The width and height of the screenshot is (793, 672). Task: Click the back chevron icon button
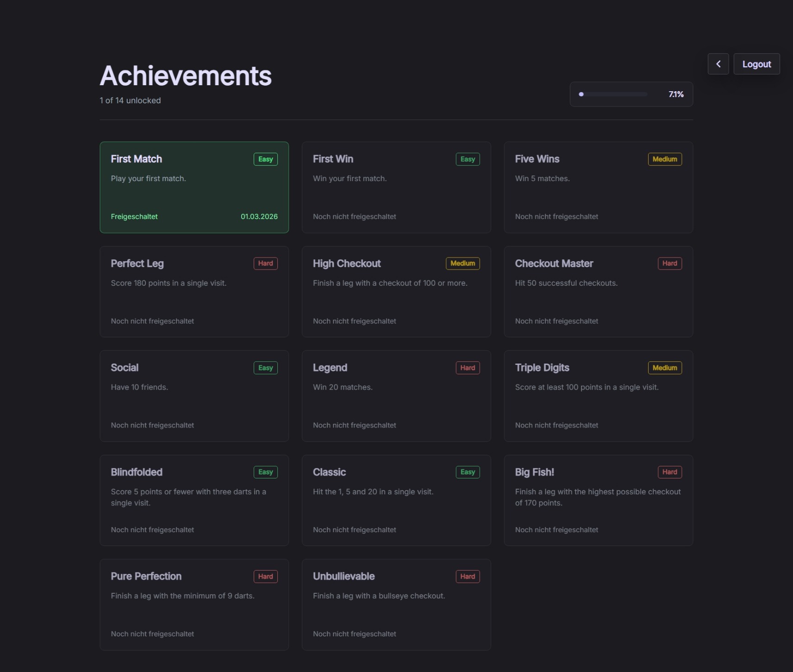tap(718, 64)
